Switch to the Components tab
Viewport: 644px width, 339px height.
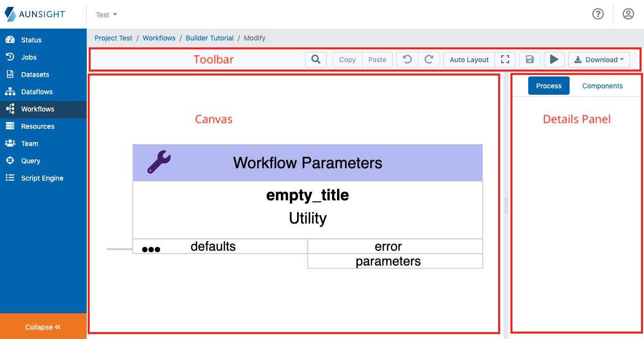[x=602, y=85]
